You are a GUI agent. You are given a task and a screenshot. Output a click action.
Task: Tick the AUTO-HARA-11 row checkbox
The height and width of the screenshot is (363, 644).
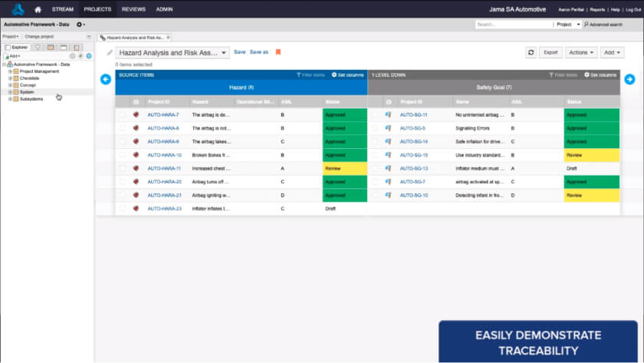123,169
